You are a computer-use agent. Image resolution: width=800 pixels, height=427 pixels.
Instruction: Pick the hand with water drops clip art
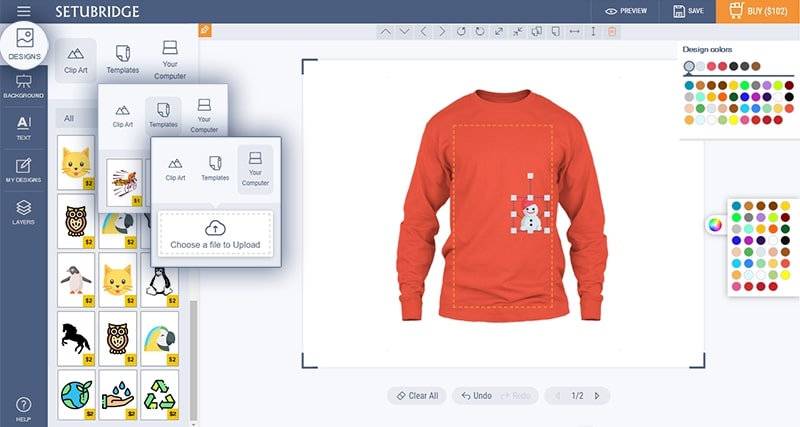point(118,395)
